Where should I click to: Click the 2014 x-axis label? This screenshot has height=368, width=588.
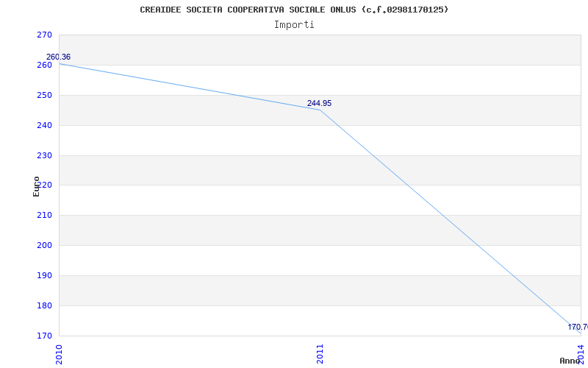tap(581, 353)
